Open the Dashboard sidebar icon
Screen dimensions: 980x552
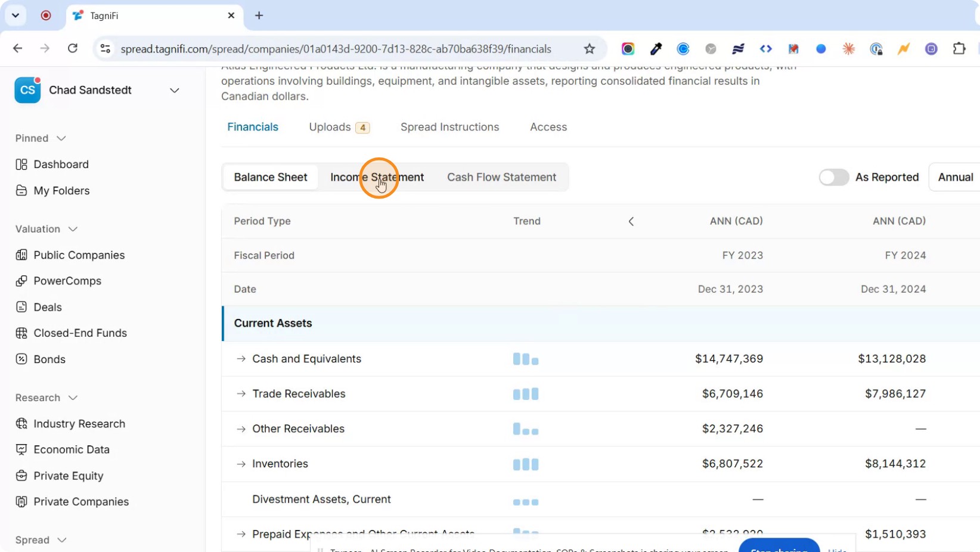21,165
